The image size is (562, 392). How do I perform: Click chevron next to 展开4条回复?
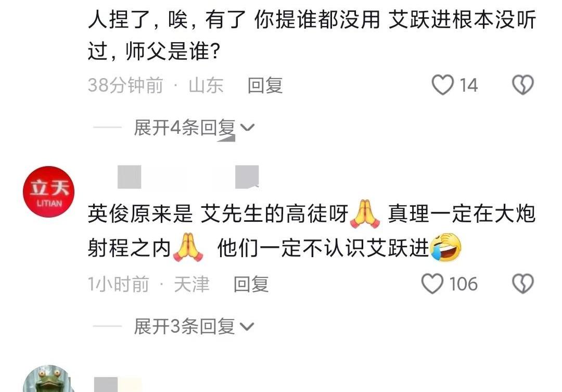[x=247, y=128]
